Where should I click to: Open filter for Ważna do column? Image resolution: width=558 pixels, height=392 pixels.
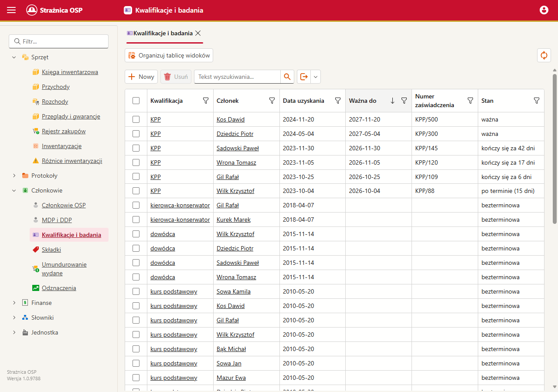point(404,101)
